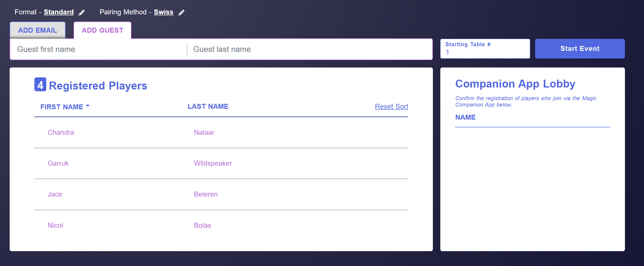644x266 pixels.
Task: Select last name Nalaar
Action: pyautogui.click(x=204, y=132)
